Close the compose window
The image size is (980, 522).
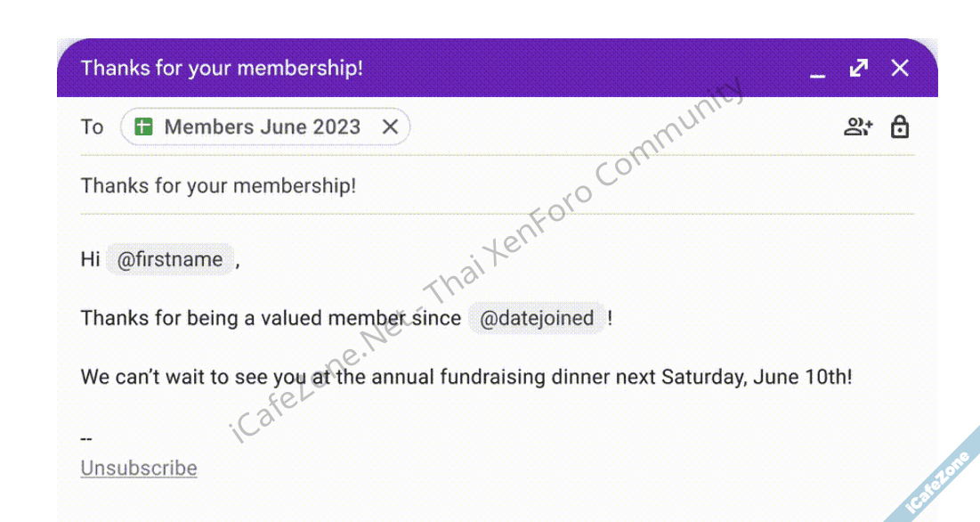coord(900,68)
